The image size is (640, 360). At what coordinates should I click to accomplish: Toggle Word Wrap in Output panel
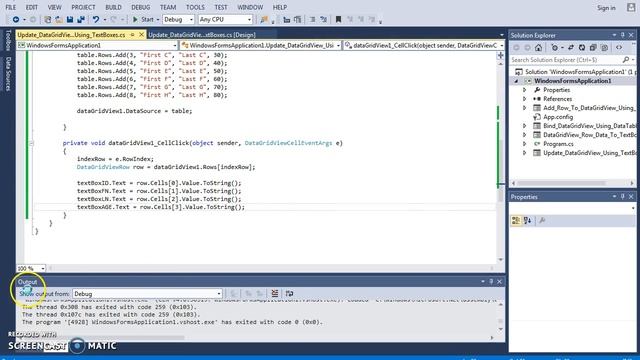click(x=289, y=293)
